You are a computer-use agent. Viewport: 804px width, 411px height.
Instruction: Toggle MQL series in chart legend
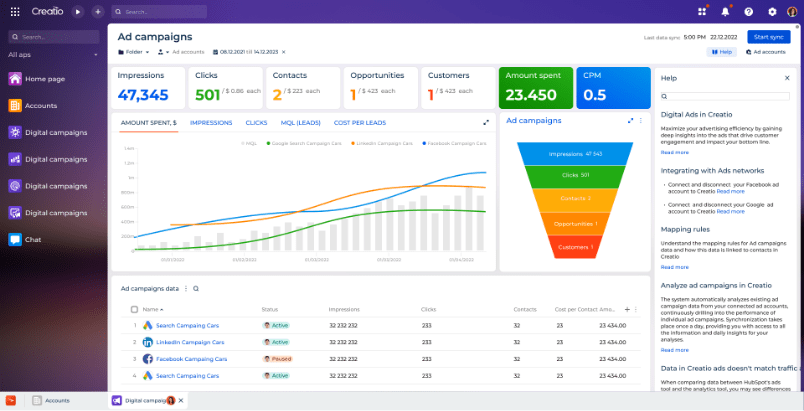(x=249, y=143)
